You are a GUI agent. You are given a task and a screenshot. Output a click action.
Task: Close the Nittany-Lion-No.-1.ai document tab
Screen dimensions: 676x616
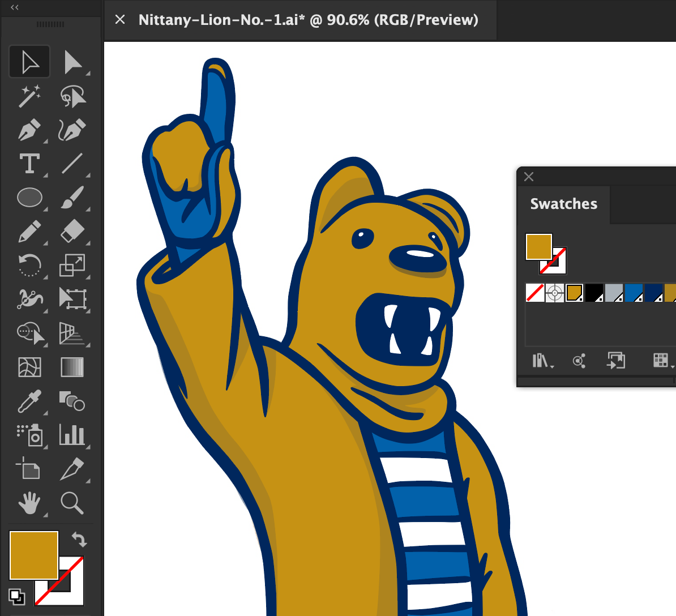(x=120, y=19)
